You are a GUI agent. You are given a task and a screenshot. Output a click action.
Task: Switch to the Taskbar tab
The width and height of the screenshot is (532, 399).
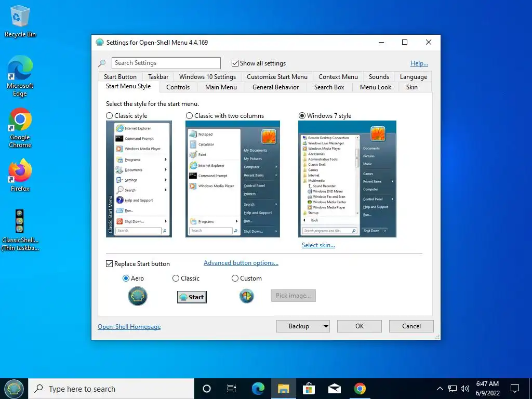tap(158, 77)
